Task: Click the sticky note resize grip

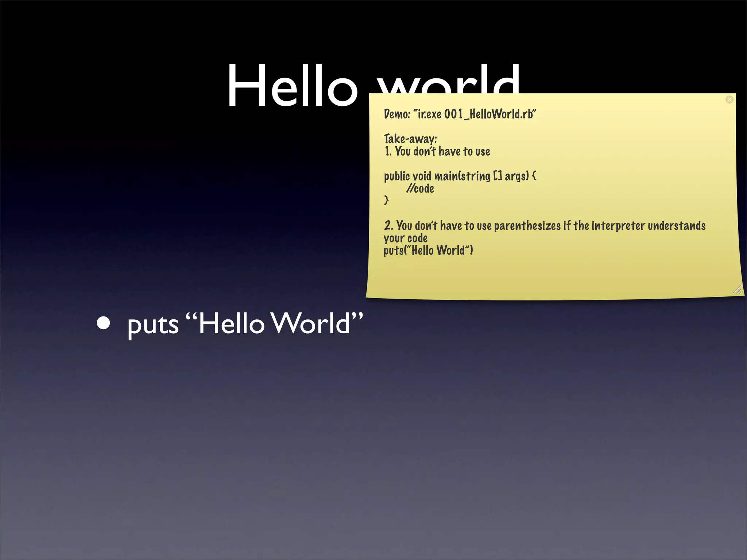Action: pos(737,289)
